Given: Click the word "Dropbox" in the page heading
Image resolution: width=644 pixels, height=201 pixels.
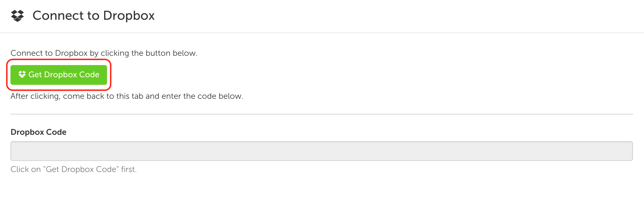Looking at the screenshot, I should click(x=129, y=16).
